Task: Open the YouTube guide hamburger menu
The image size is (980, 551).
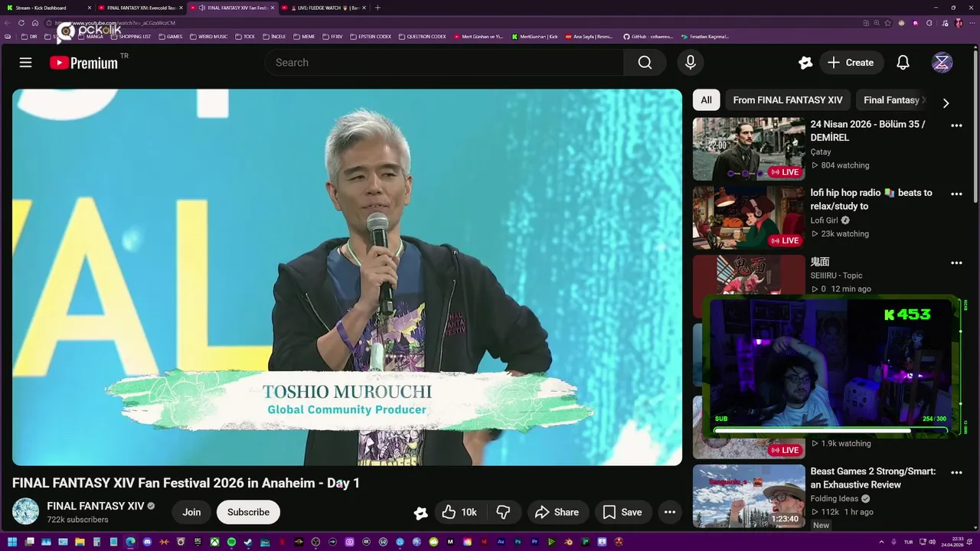Action: pyautogui.click(x=25, y=63)
